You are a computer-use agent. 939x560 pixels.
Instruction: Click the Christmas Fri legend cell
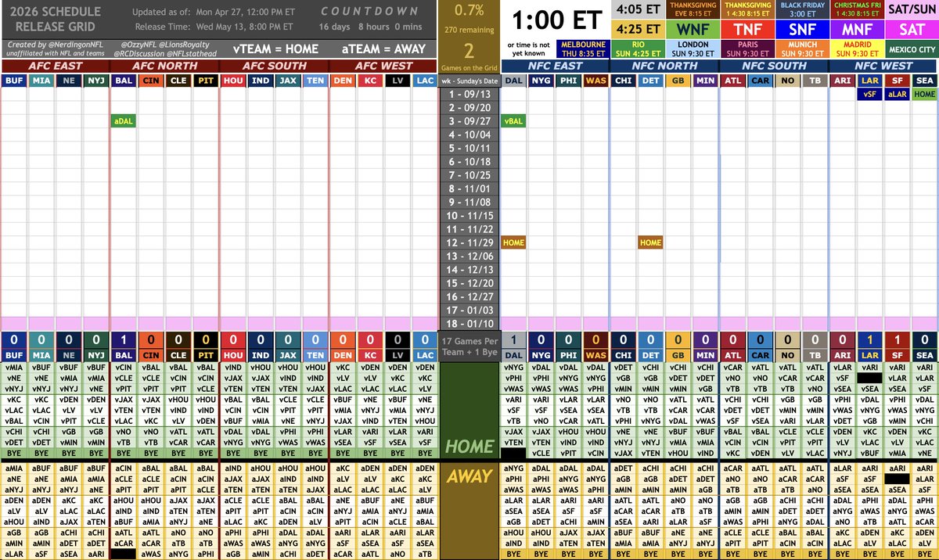click(x=856, y=10)
